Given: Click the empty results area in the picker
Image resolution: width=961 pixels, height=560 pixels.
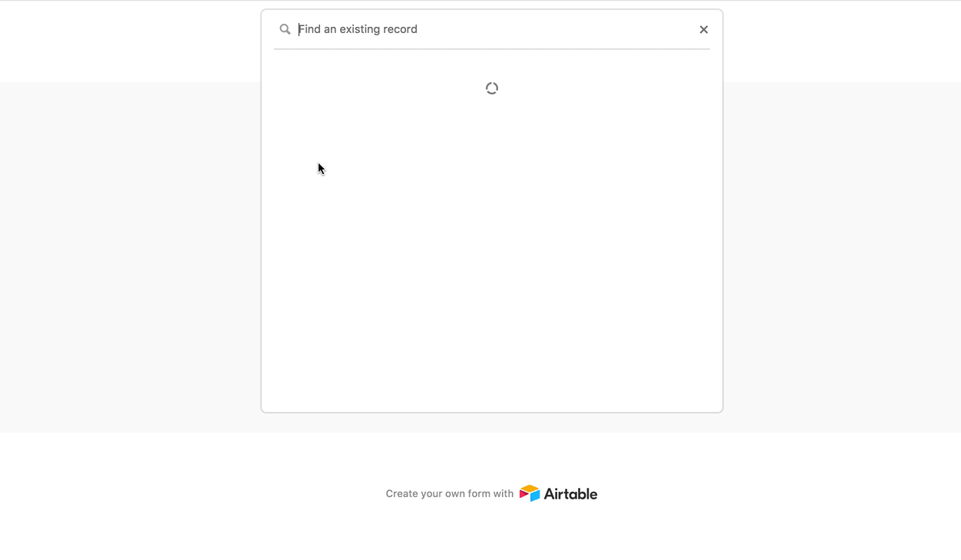Looking at the screenshot, I should 491,230.
